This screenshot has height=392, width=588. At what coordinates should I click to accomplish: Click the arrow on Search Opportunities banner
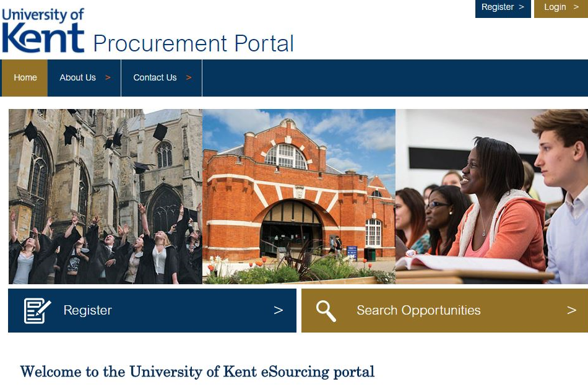tap(571, 310)
